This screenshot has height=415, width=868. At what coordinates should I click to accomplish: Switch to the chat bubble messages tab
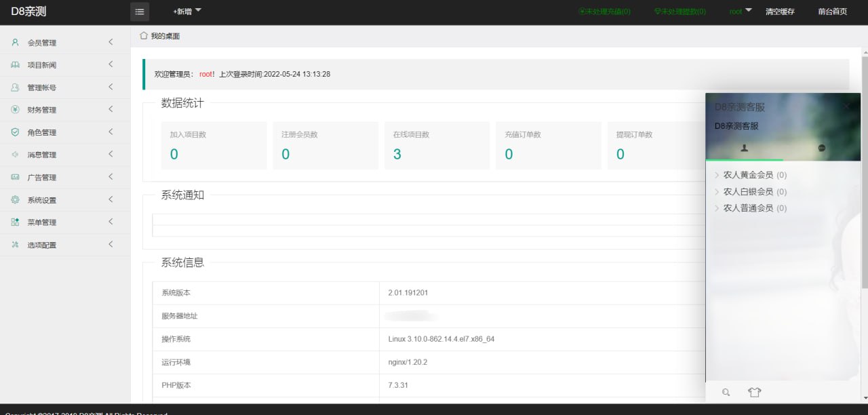coord(822,148)
